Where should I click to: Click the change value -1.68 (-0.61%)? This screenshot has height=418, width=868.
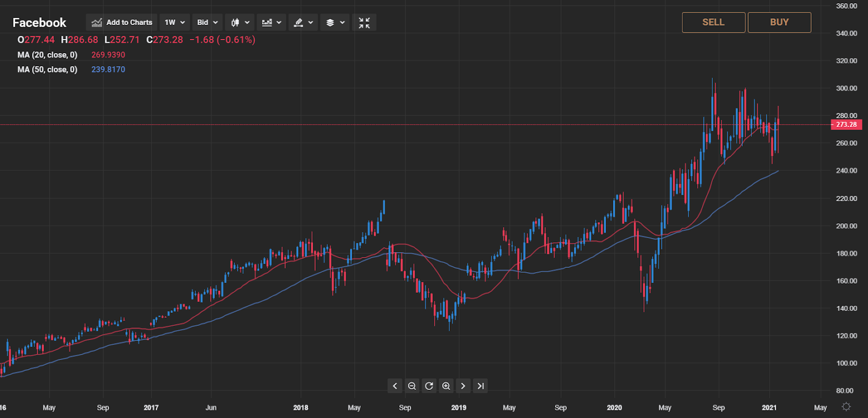tap(222, 40)
